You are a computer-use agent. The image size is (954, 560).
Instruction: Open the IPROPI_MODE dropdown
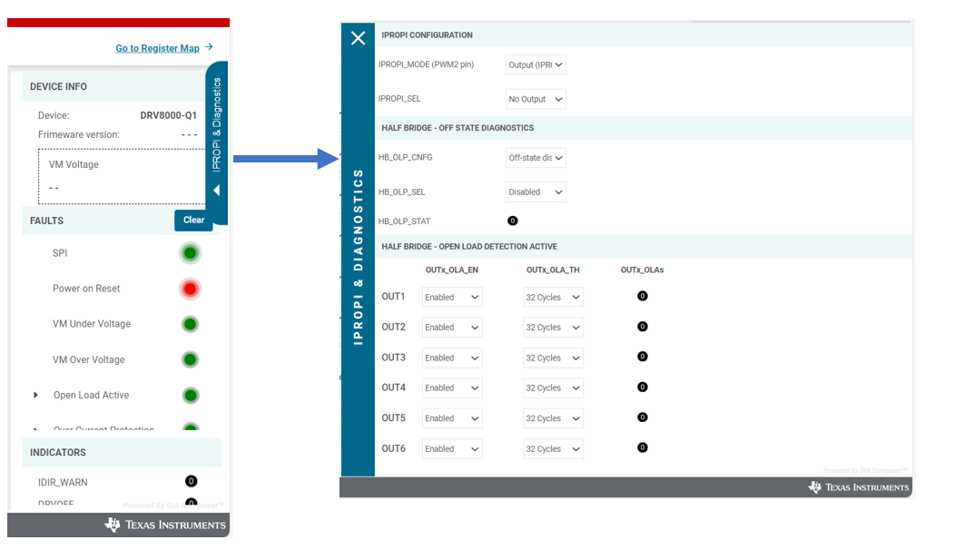point(536,64)
